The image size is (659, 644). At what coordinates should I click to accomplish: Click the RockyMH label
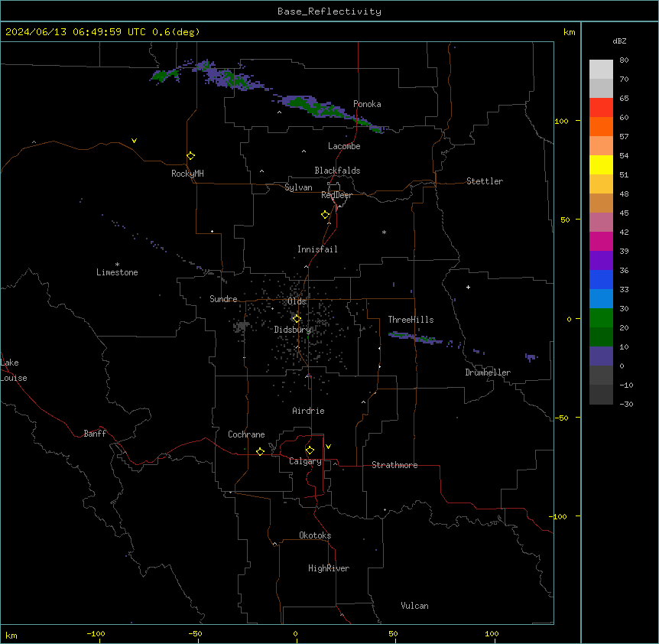[187, 174]
